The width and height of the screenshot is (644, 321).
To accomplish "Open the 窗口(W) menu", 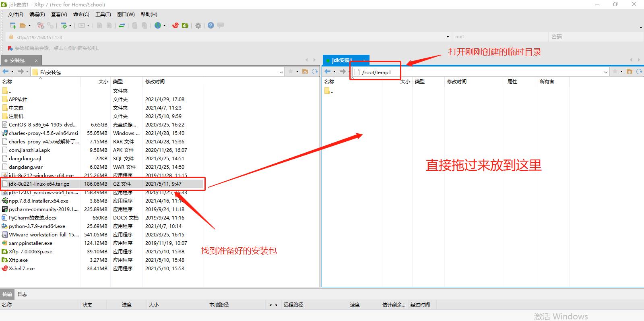I will click(x=126, y=14).
